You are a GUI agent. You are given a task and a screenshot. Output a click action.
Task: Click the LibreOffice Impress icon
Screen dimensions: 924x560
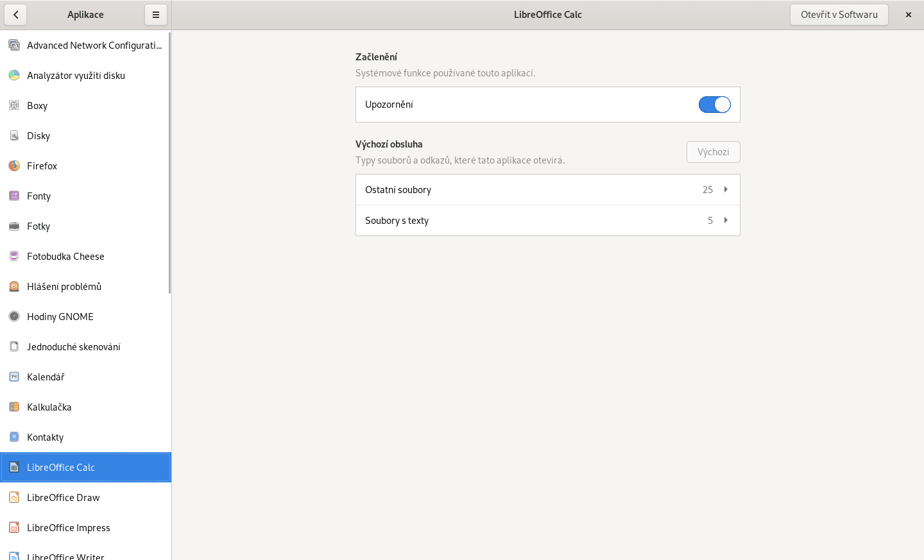click(x=14, y=527)
